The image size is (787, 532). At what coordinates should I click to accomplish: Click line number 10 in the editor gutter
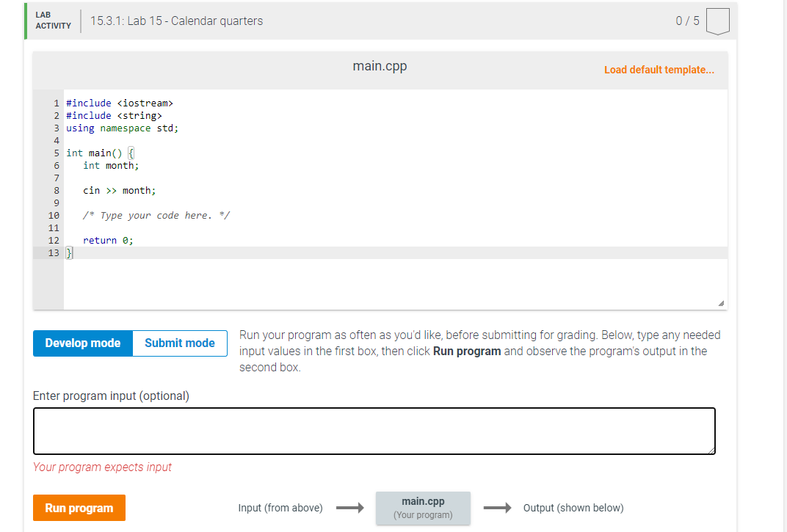tap(53, 215)
